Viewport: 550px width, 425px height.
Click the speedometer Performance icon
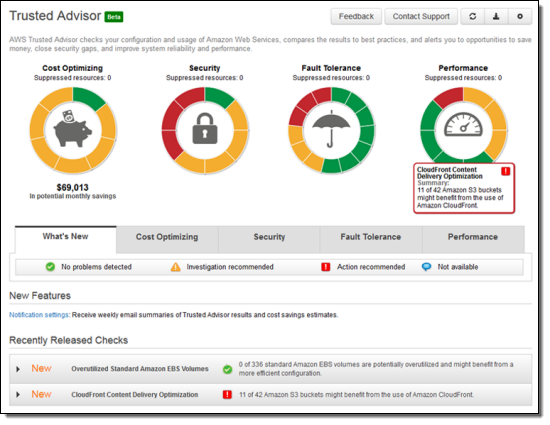[463, 124]
